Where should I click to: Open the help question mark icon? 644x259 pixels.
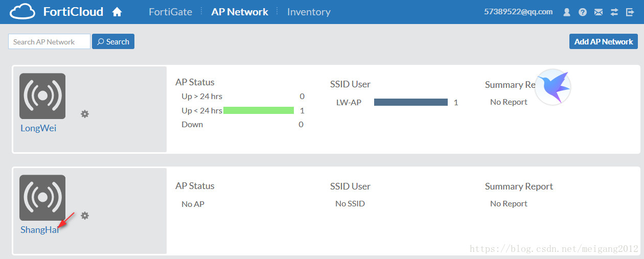583,12
